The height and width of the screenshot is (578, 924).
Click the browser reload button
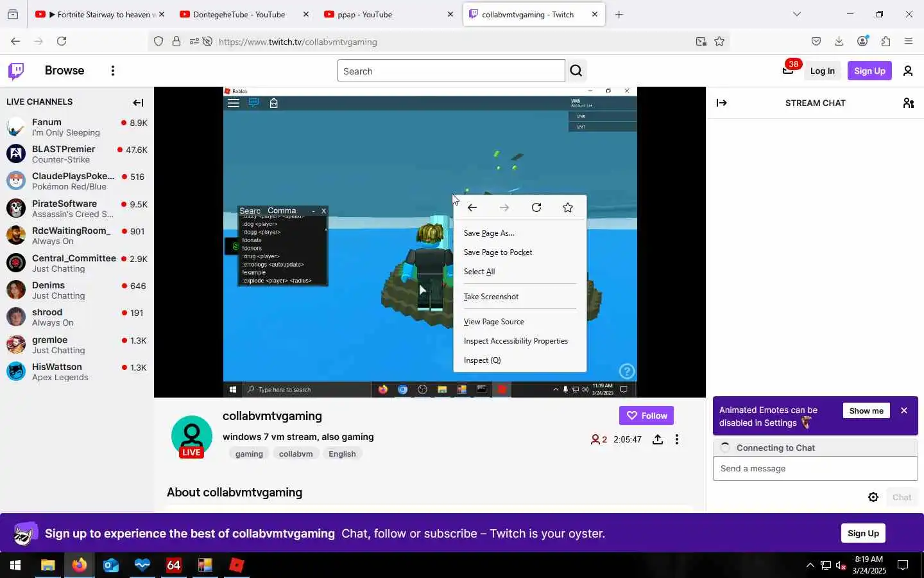coord(62,41)
